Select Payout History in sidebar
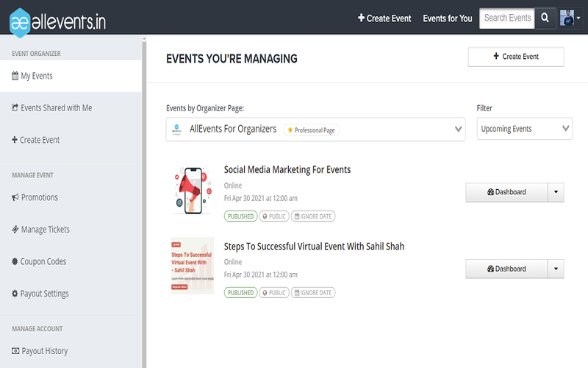Screen dimensions: 588x368 (44, 351)
